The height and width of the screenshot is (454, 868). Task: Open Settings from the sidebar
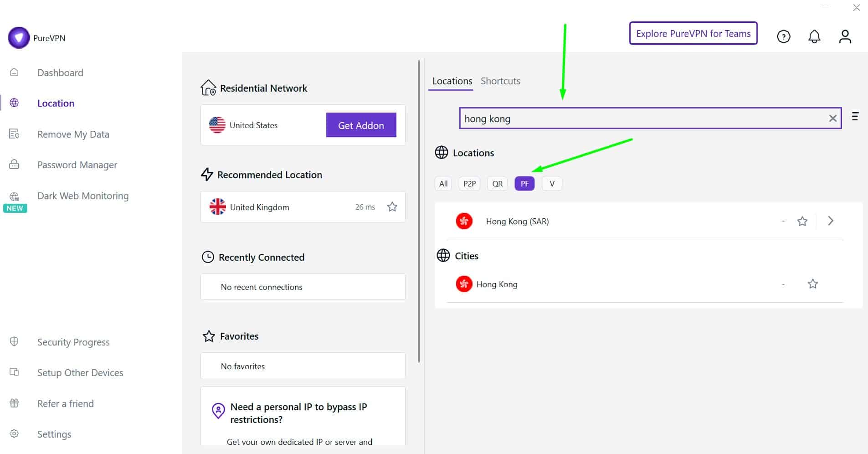coord(54,434)
